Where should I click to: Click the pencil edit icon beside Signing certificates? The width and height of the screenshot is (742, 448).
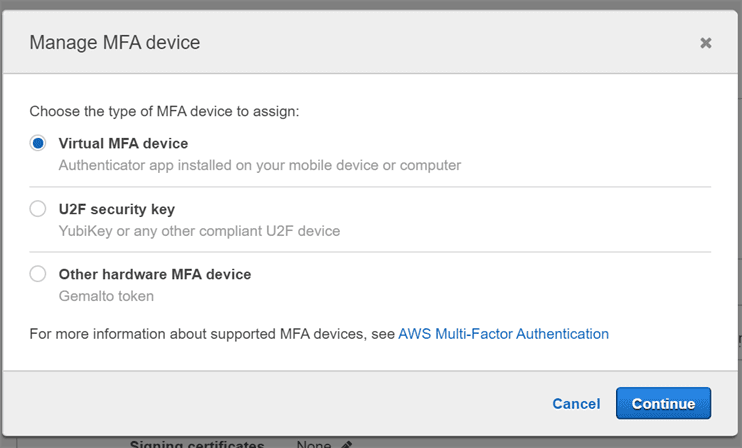coord(346,444)
